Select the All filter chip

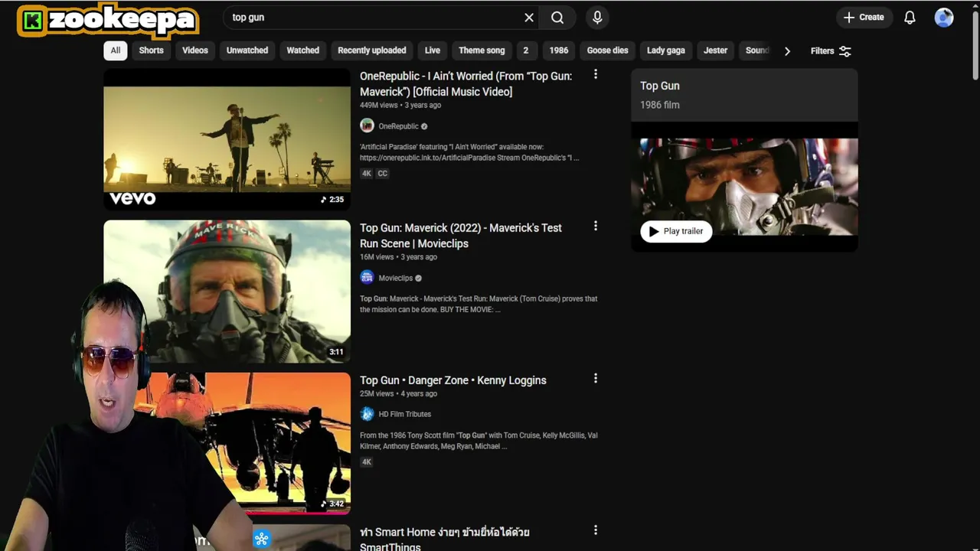(x=115, y=51)
